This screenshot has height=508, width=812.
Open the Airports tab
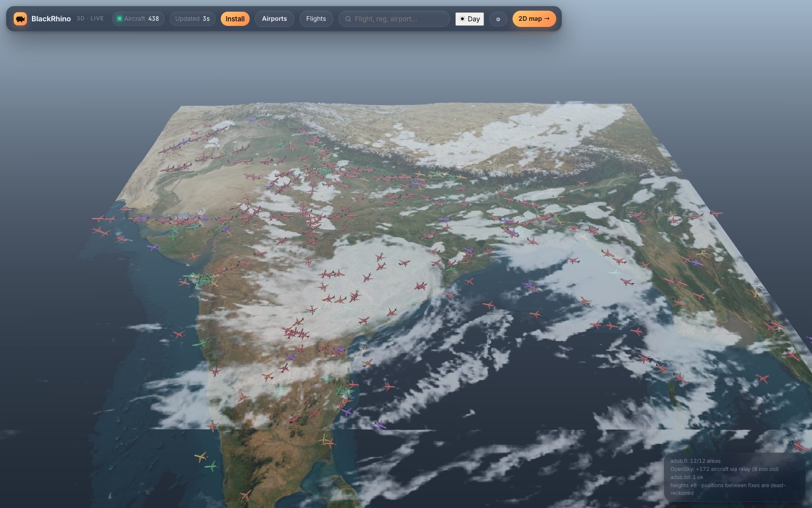(x=275, y=19)
